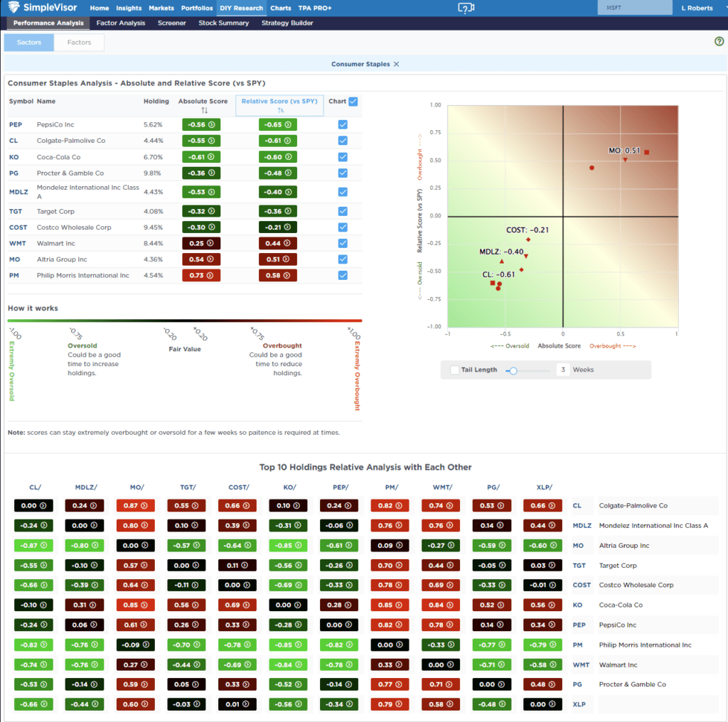728x722 pixels.
Task: Open the PM Philip Morris symbol link
Action: coord(14,275)
